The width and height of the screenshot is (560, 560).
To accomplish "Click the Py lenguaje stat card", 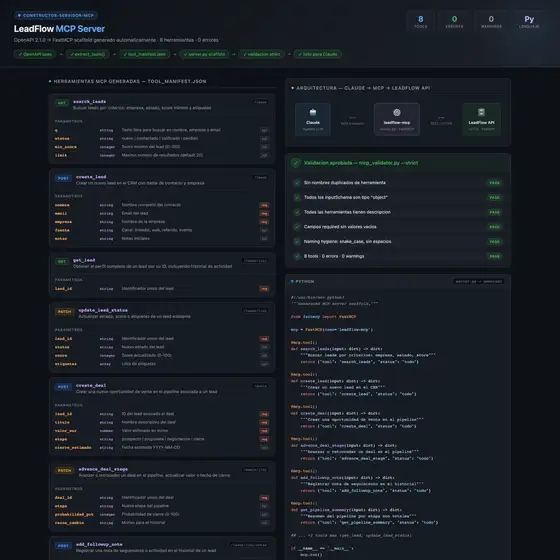I will pos(529,21).
